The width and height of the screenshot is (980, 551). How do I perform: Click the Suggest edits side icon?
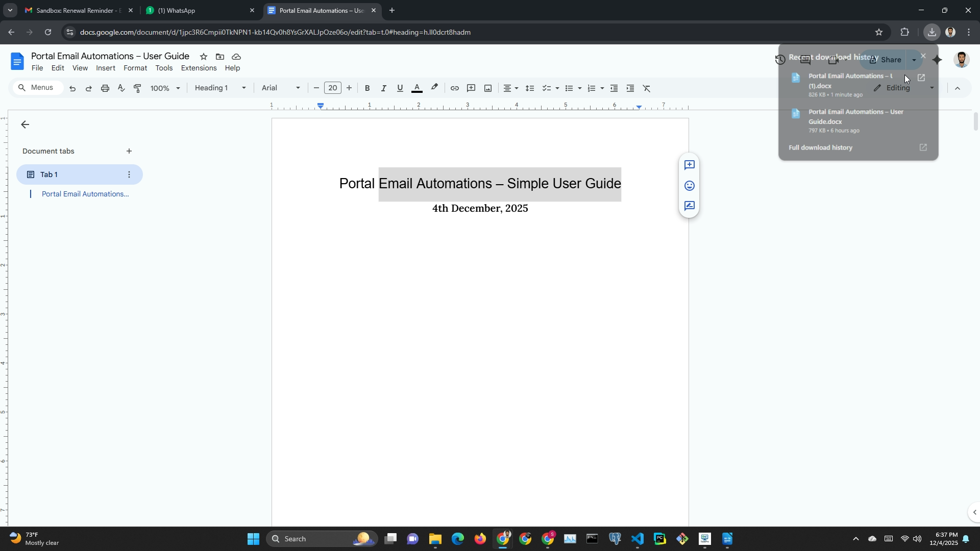(690, 206)
